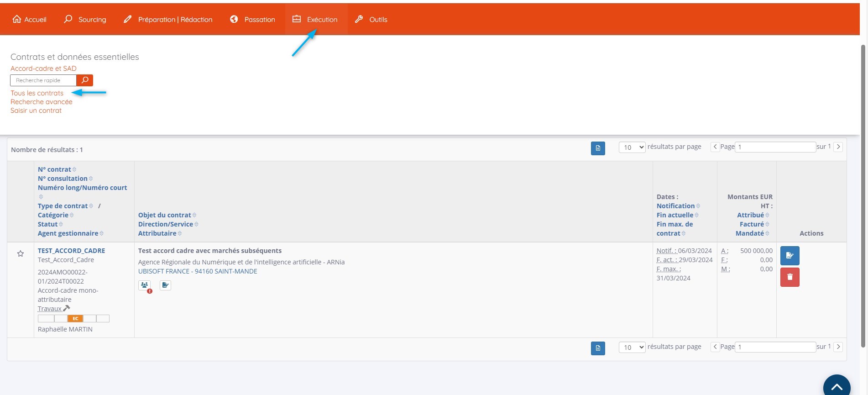Go to next page using top chevron
Viewport: 868px width, 395px height.
[x=838, y=147]
